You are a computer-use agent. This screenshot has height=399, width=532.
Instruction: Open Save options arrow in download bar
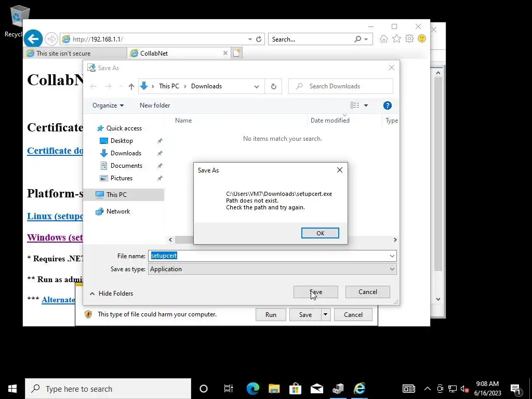[x=325, y=314]
